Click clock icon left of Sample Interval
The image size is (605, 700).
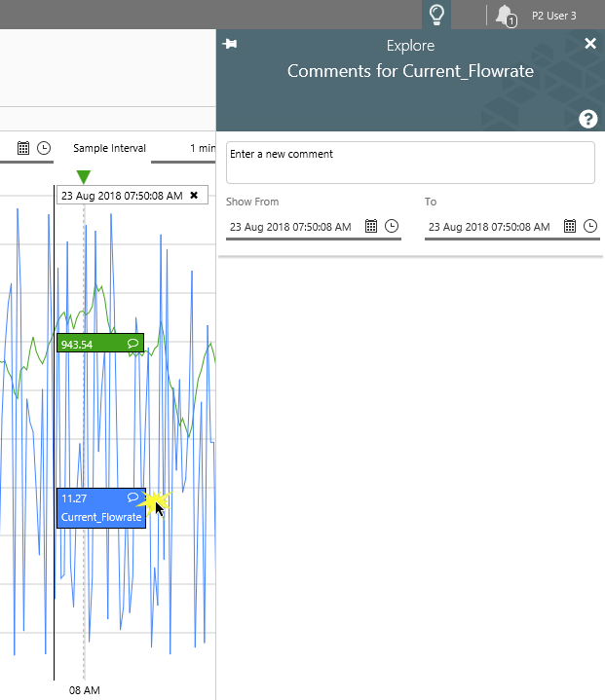click(x=44, y=148)
